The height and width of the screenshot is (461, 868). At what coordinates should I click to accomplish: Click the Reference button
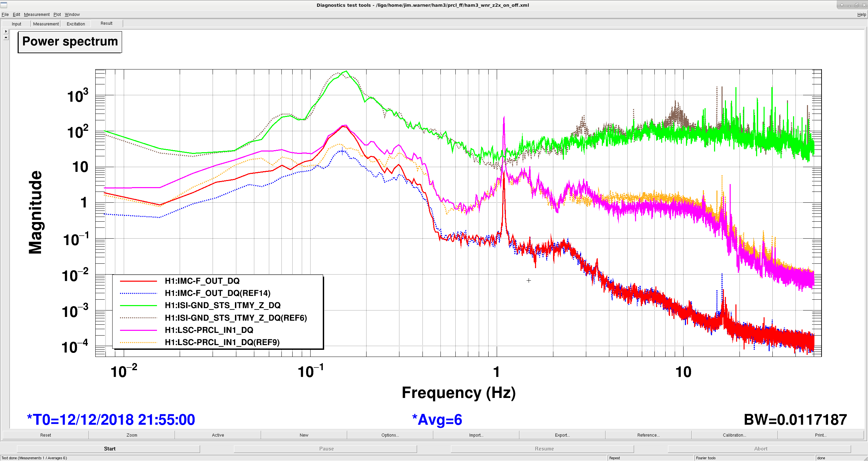(x=648, y=435)
